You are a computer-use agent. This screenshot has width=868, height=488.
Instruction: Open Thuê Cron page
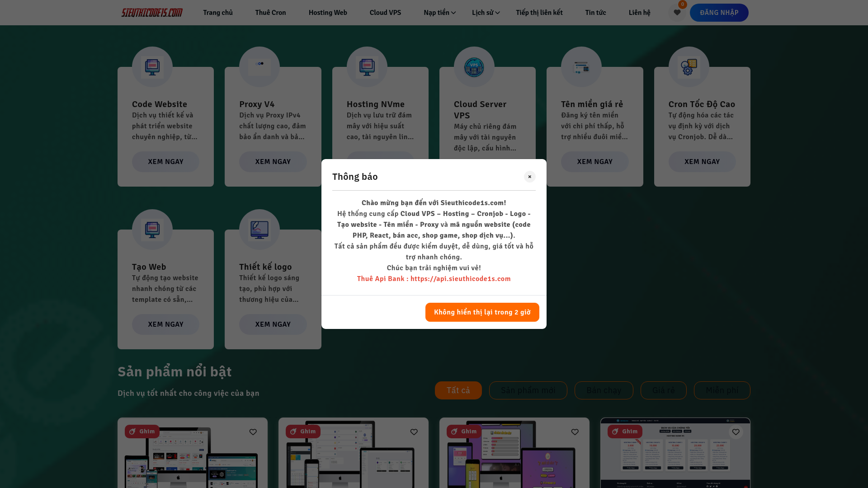click(x=270, y=13)
